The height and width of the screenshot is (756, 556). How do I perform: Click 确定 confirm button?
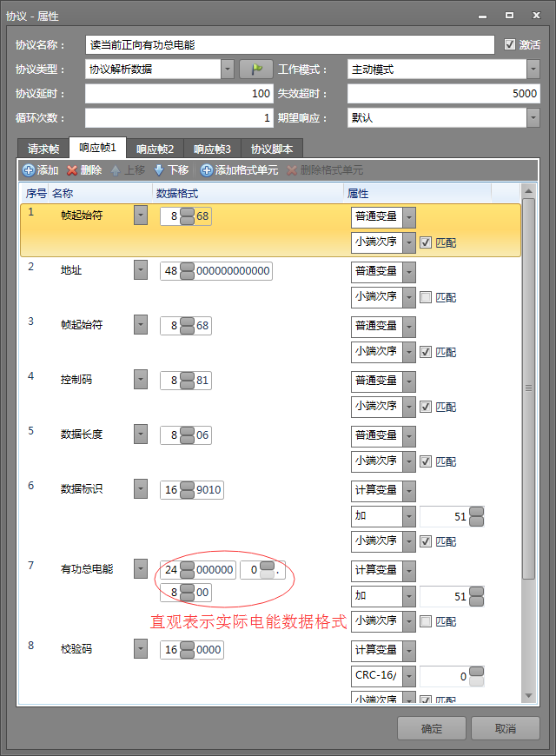432,728
